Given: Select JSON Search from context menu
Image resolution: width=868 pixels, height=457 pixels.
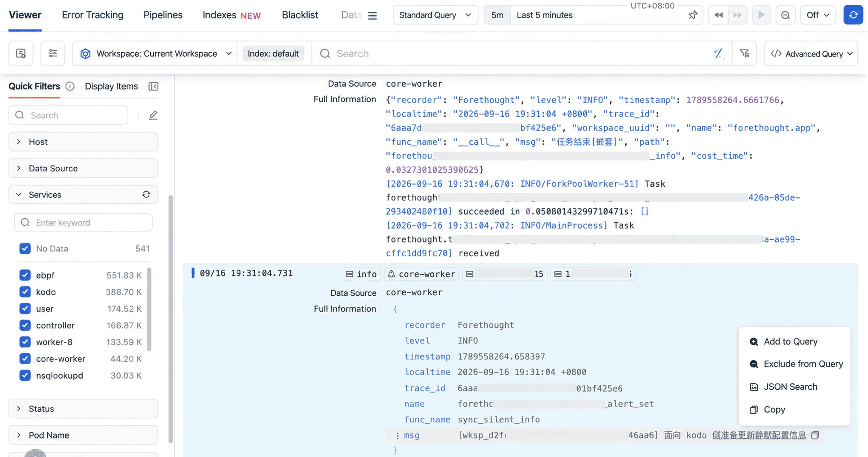Looking at the screenshot, I should [795, 387].
